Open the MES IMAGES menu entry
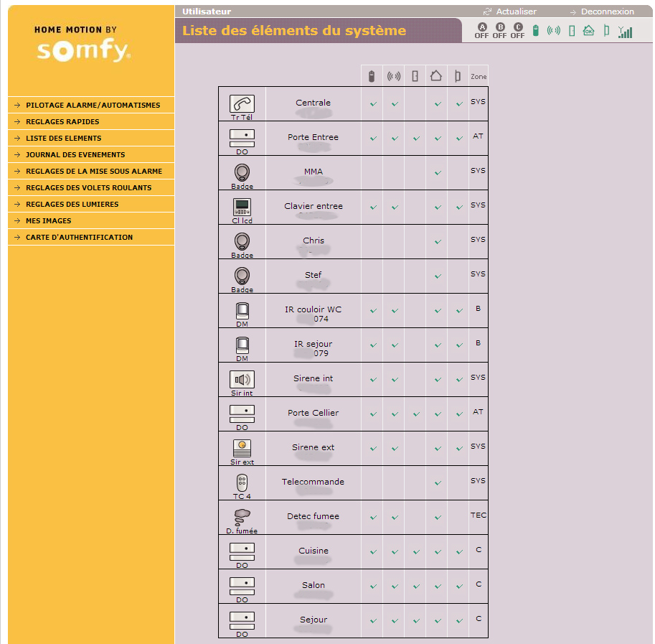 (x=48, y=221)
